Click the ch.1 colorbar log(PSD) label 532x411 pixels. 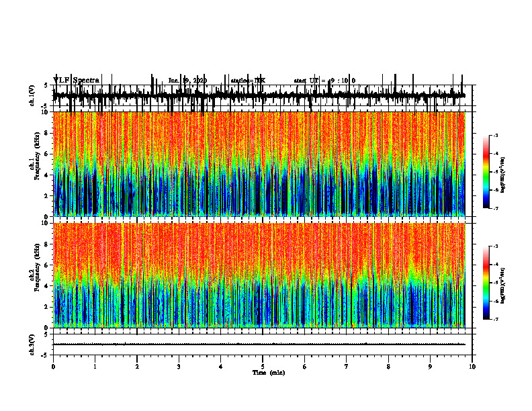[x=503, y=175]
